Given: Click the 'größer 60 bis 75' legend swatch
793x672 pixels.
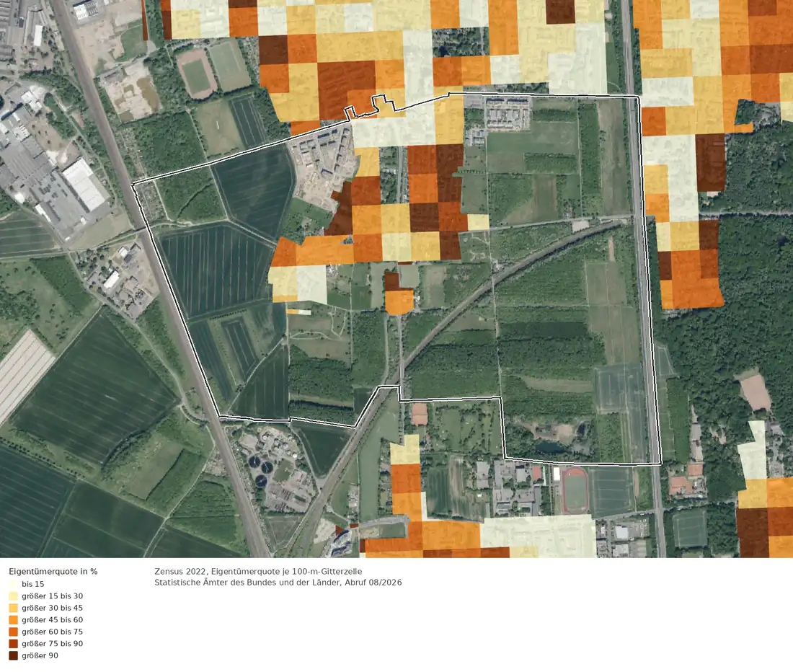Looking at the screenshot, I should pos(13,632).
